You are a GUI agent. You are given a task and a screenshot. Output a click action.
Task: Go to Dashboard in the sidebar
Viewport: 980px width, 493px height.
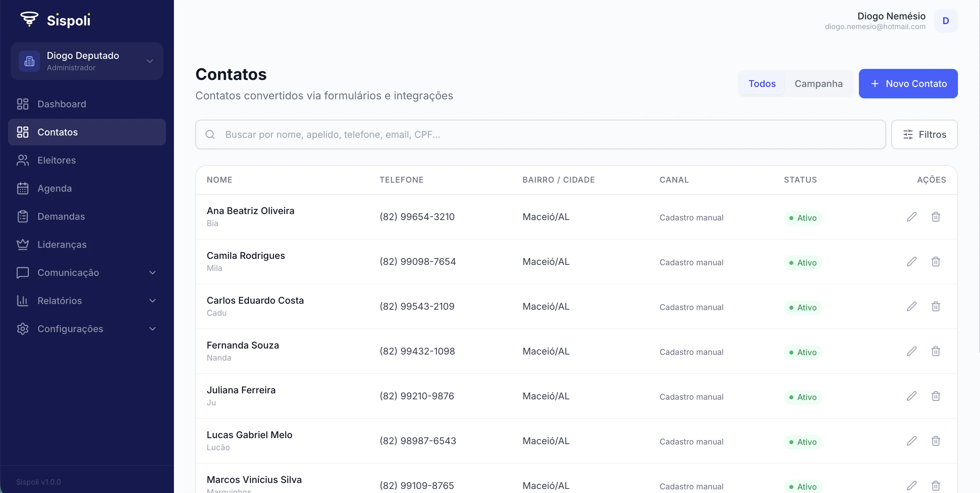[87, 104]
